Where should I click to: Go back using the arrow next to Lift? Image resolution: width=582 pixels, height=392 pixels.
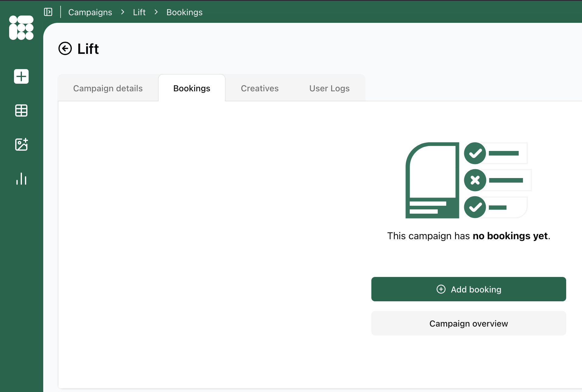click(65, 48)
